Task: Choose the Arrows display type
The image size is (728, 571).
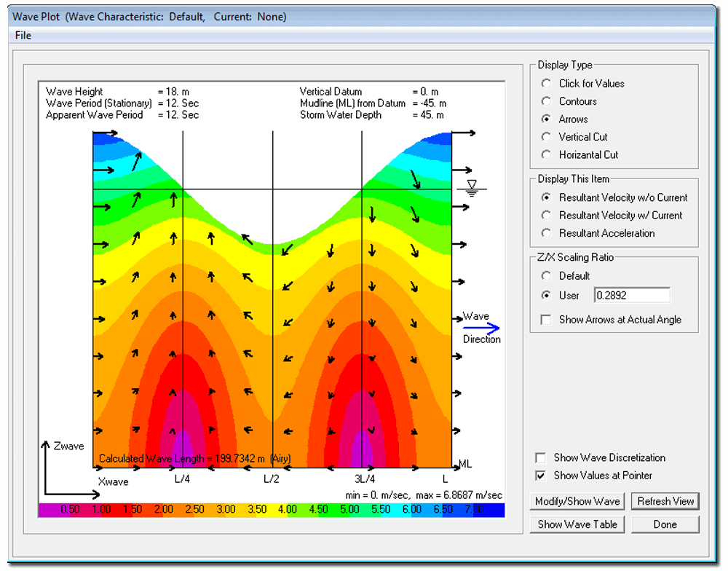Action: coord(546,119)
